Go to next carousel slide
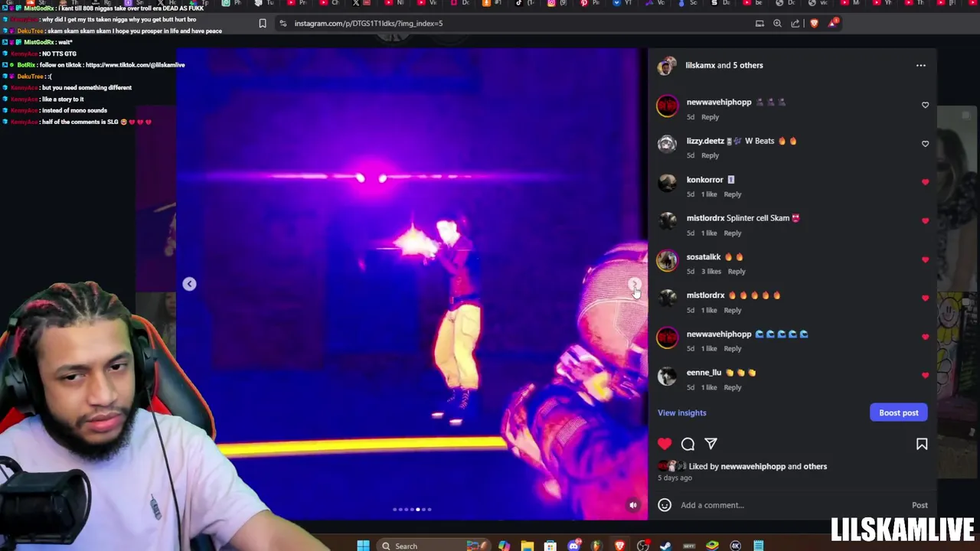 pos(635,284)
